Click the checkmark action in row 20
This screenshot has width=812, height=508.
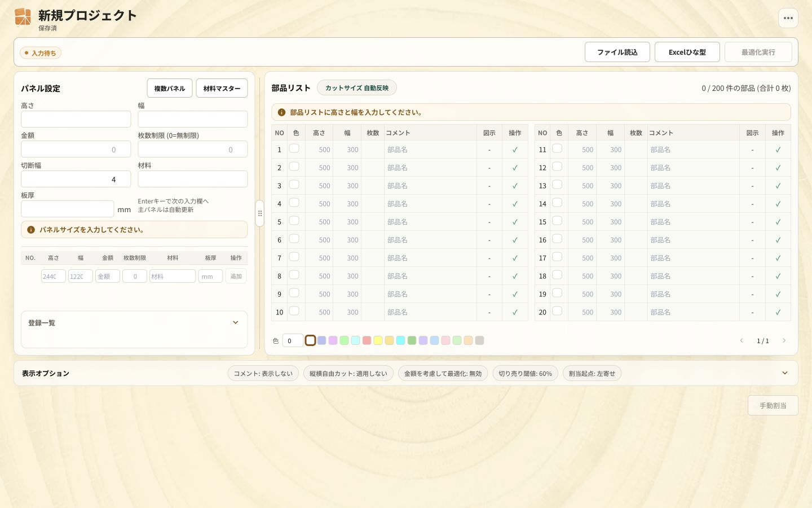(x=778, y=312)
